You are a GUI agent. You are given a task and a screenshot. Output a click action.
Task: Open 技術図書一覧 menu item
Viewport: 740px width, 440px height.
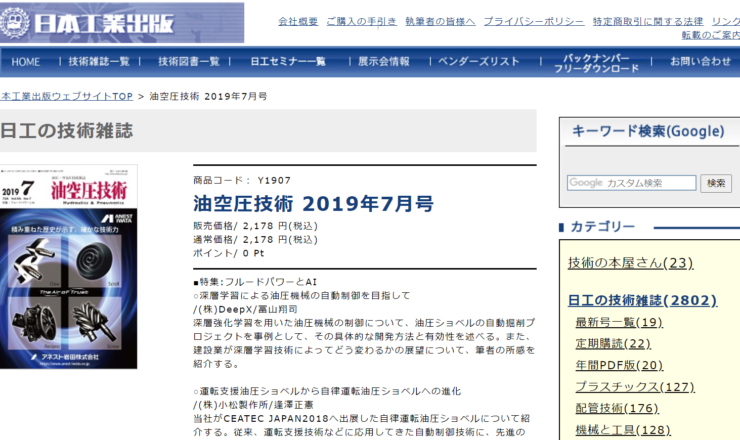point(189,61)
